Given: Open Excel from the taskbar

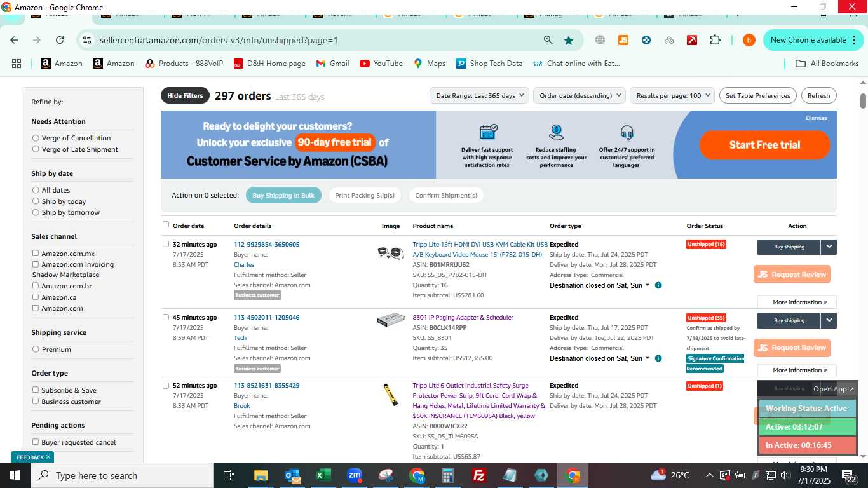Looking at the screenshot, I should pos(323,475).
